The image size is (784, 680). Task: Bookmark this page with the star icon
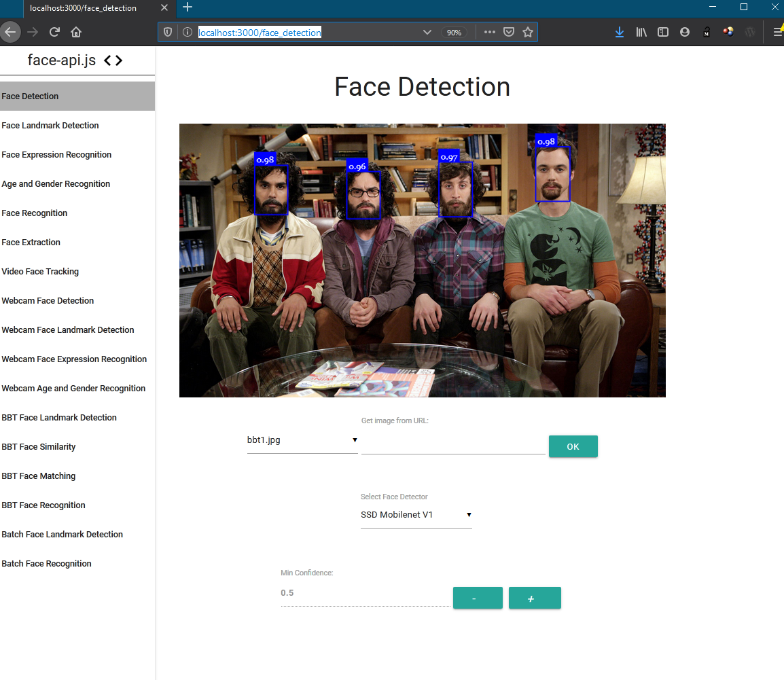[528, 32]
